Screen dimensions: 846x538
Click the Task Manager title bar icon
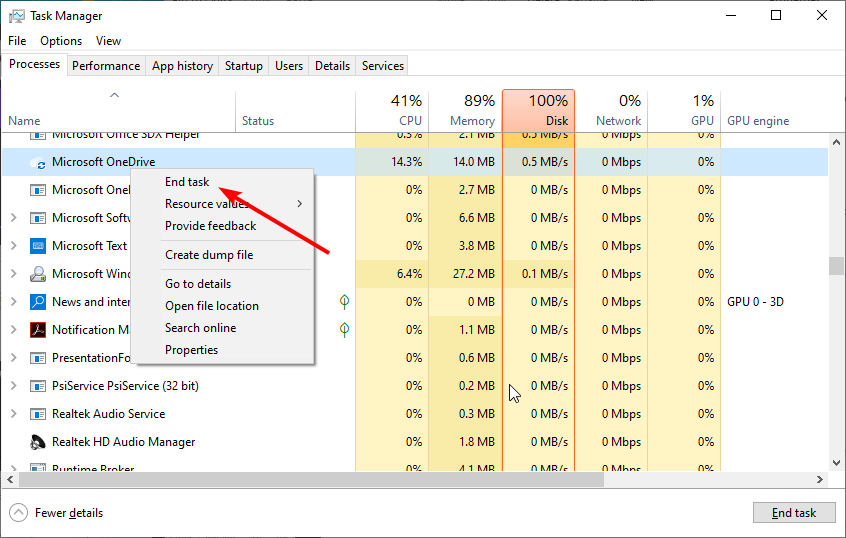pos(17,16)
